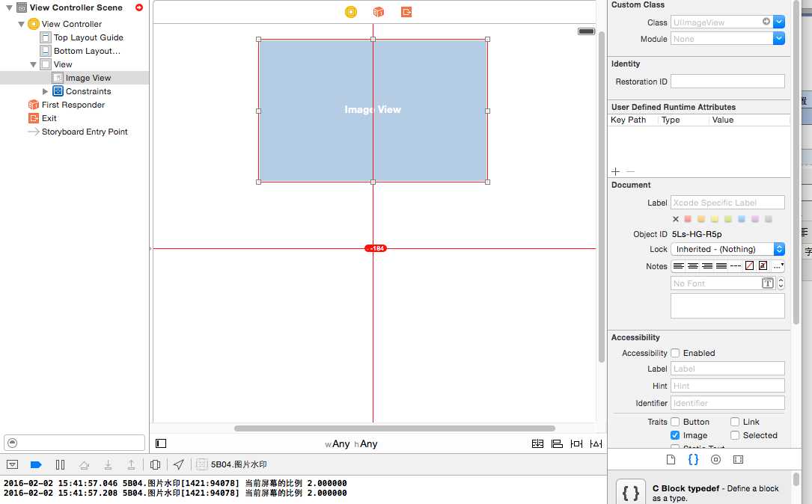Open the Class dropdown arrow
The image size is (812, 504).
(x=779, y=22)
